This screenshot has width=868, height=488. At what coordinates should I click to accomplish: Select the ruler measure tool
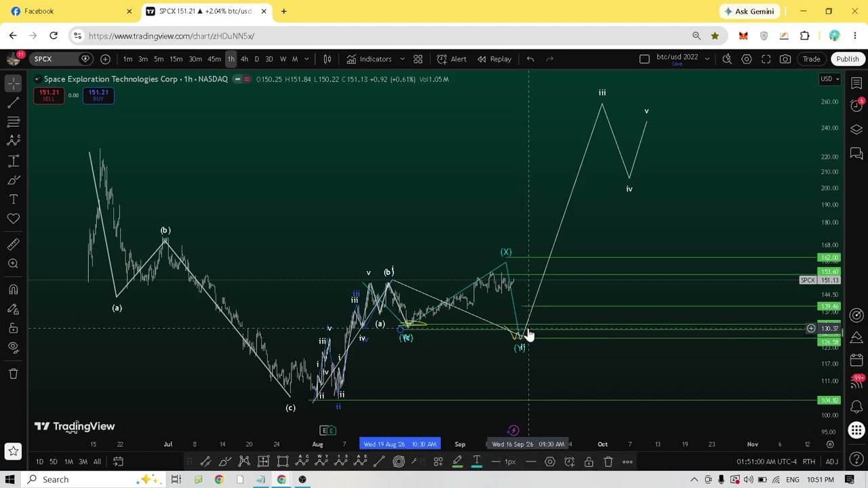tap(13, 244)
